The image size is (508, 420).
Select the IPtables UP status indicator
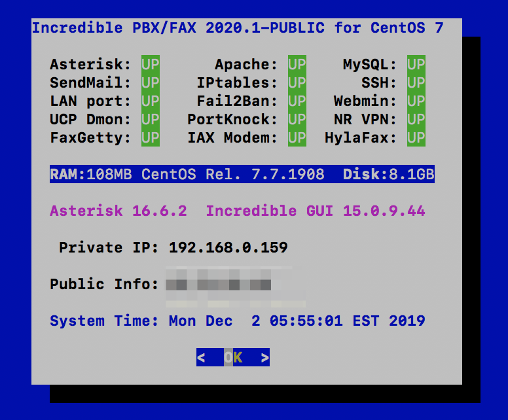[297, 82]
